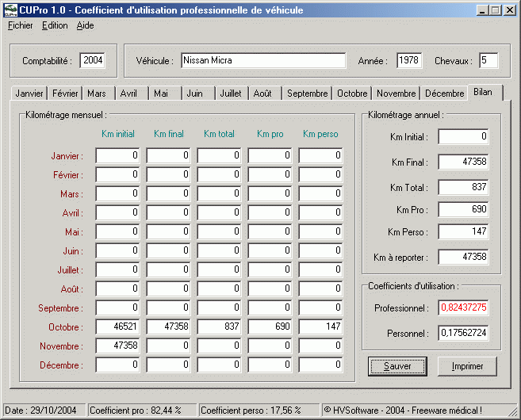Open the Juillet tab

230,94
